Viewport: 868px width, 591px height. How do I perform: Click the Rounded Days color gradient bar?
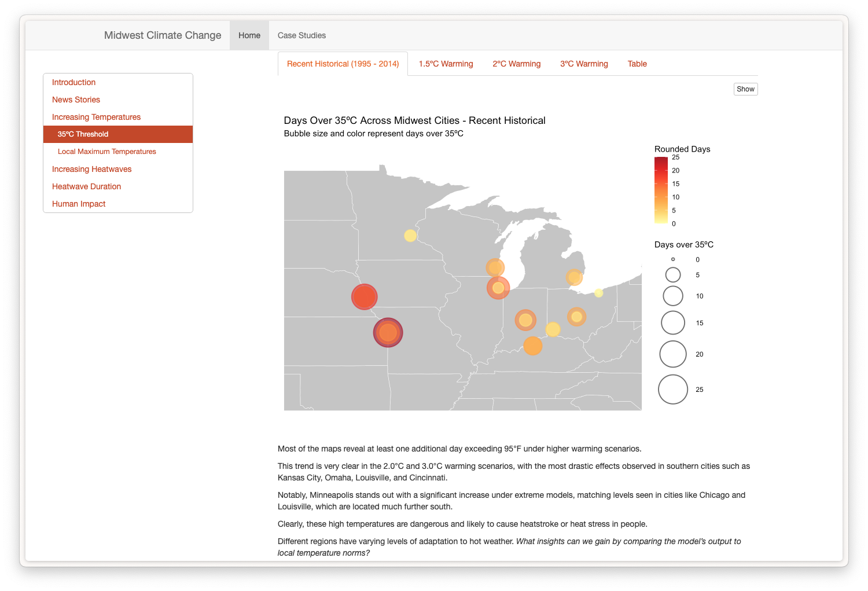pyautogui.click(x=661, y=190)
